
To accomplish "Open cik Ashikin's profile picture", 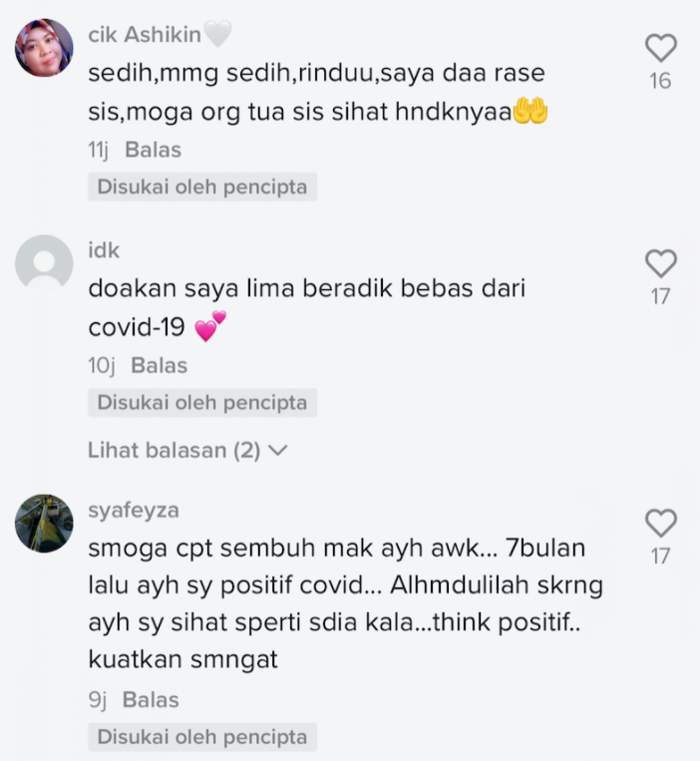I will 44,48.
